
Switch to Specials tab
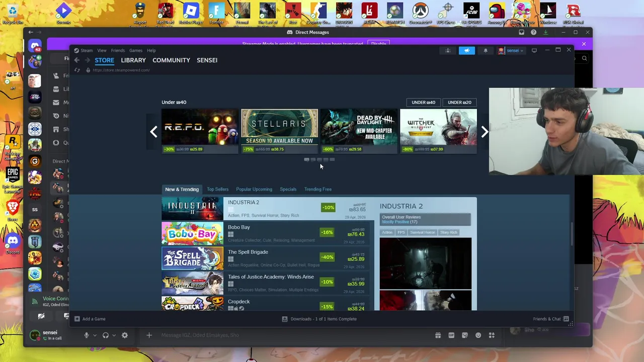point(288,189)
